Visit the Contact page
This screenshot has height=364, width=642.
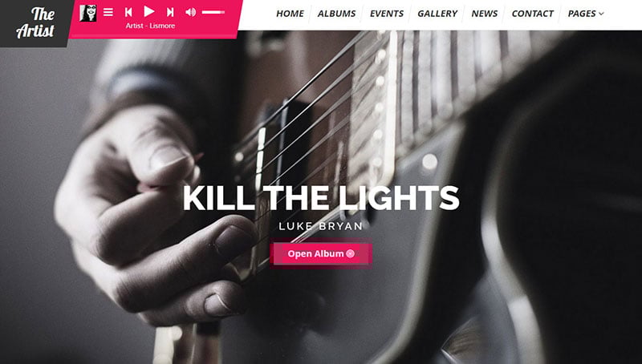point(533,14)
